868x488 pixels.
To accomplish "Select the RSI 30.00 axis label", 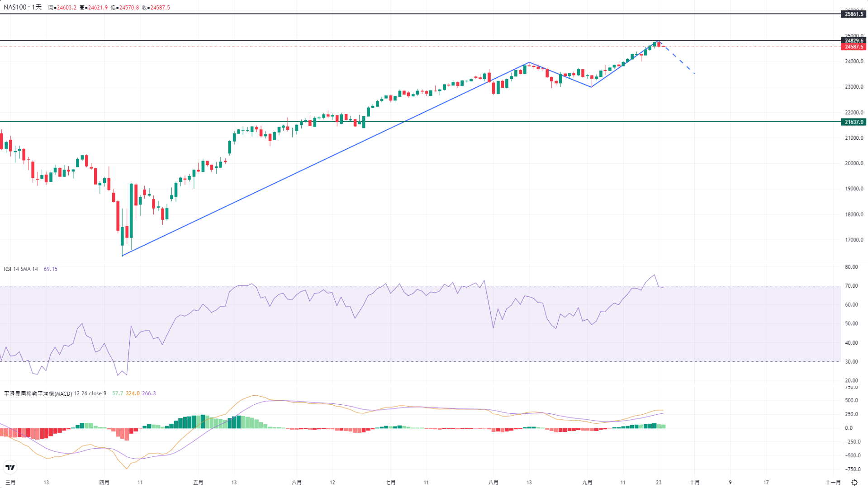I will click(x=851, y=362).
